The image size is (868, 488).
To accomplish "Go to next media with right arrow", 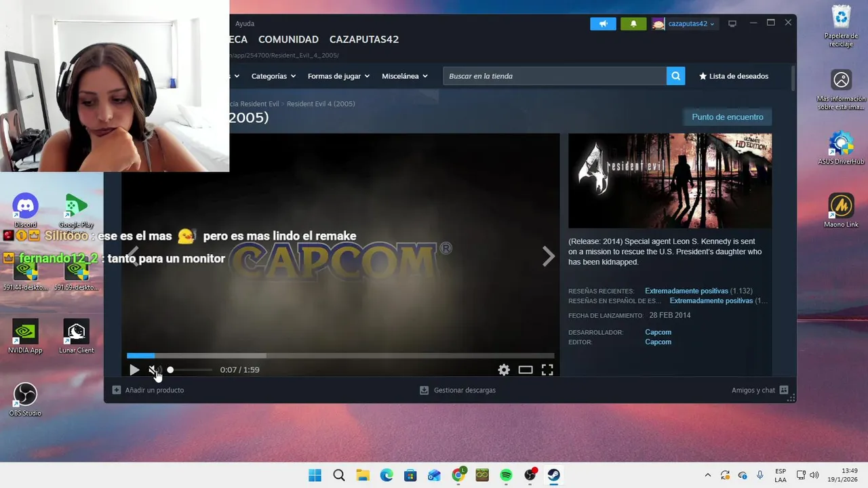I will (x=548, y=256).
